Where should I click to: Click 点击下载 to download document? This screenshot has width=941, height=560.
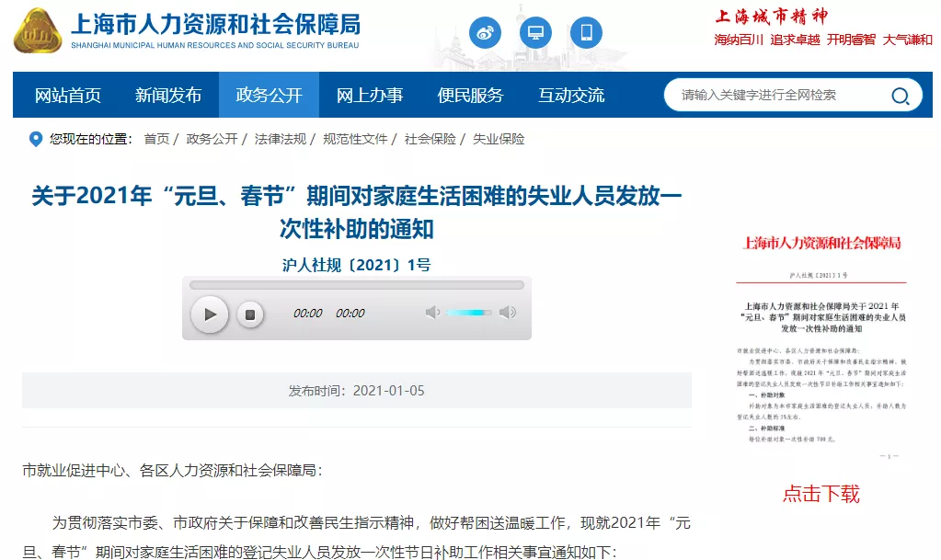pos(821,494)
